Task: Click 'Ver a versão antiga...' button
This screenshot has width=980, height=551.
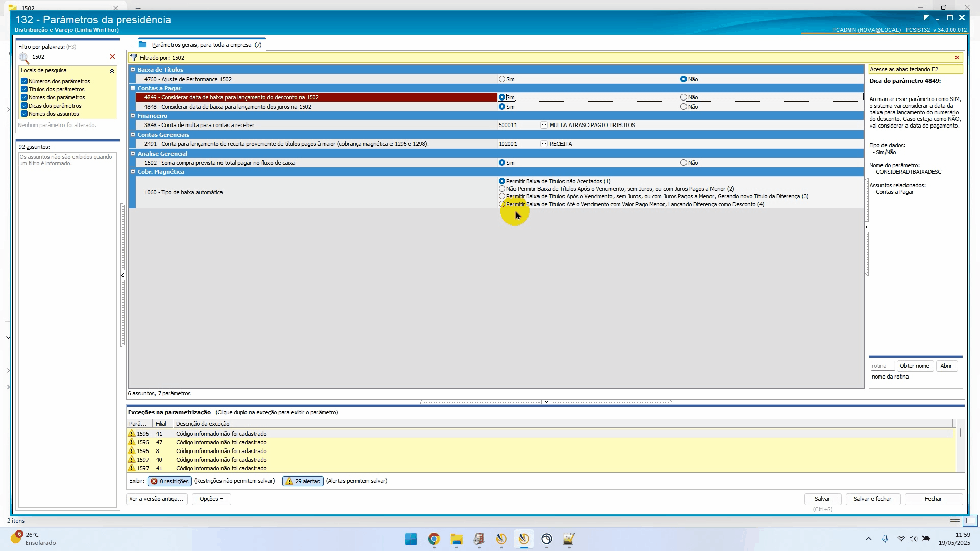Action: click(156, 499)
